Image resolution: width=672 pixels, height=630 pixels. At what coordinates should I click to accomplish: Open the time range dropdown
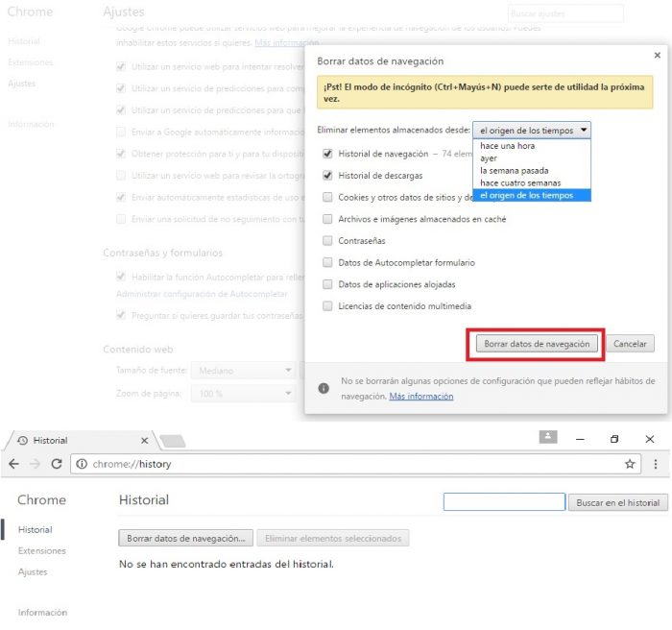(x=532, y=130)
